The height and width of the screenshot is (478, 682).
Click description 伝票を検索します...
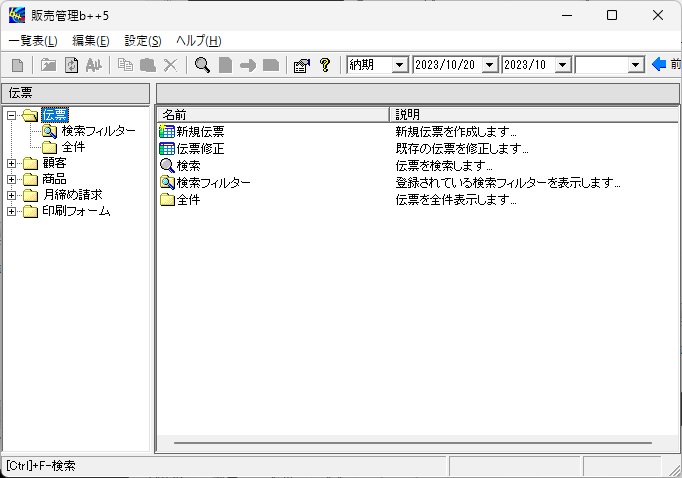tap(444, 166)
